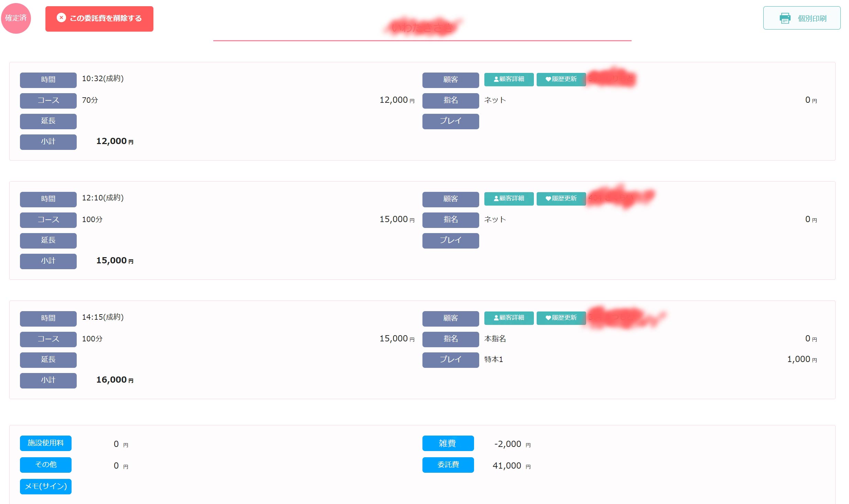Viewport: 849px width, 504px height.
Task: Open 顧客詳細 for the 12:10 booking
Action: [509, 199]
